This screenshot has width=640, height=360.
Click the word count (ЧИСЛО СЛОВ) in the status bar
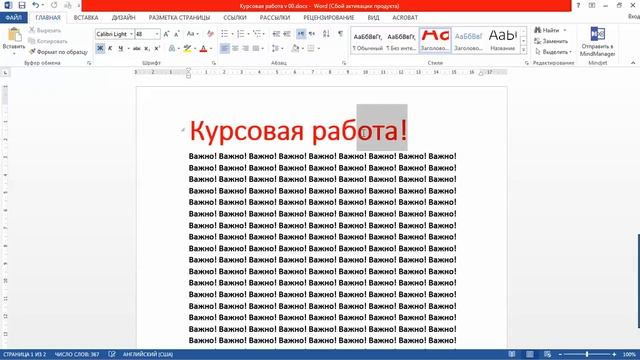77,354
